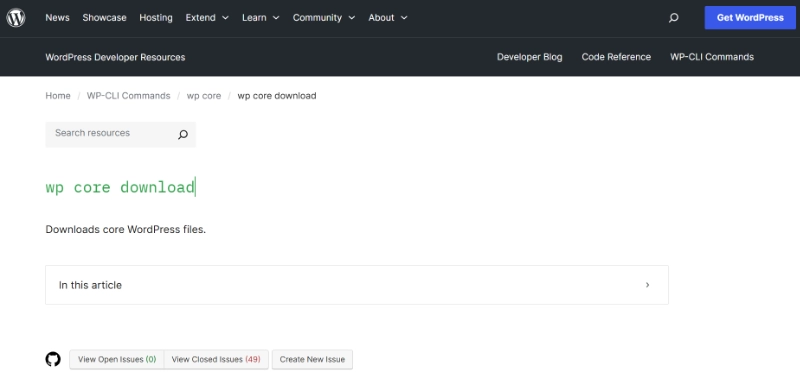
Task: Click Create New Issue button
Action: click(312, 359)
